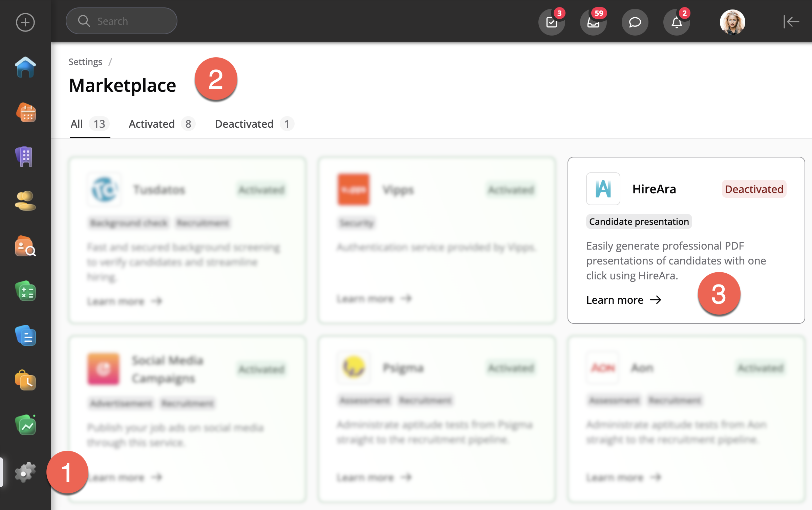Image resolution: width=812 pixels, height=510 pixels.
Task: Open the green calculator sidebar icon
Action: [x=25, y=291]
